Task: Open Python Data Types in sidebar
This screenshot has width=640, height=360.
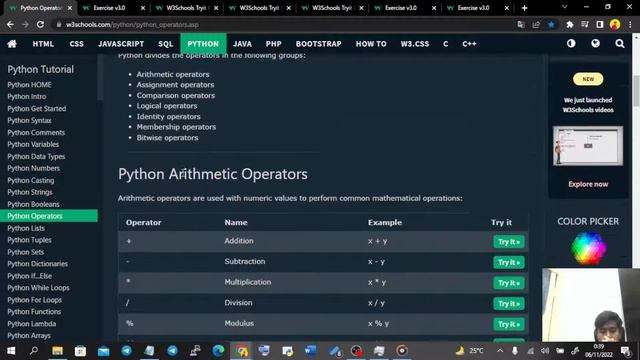Action: pyautogui.click(x=36, y=156)
